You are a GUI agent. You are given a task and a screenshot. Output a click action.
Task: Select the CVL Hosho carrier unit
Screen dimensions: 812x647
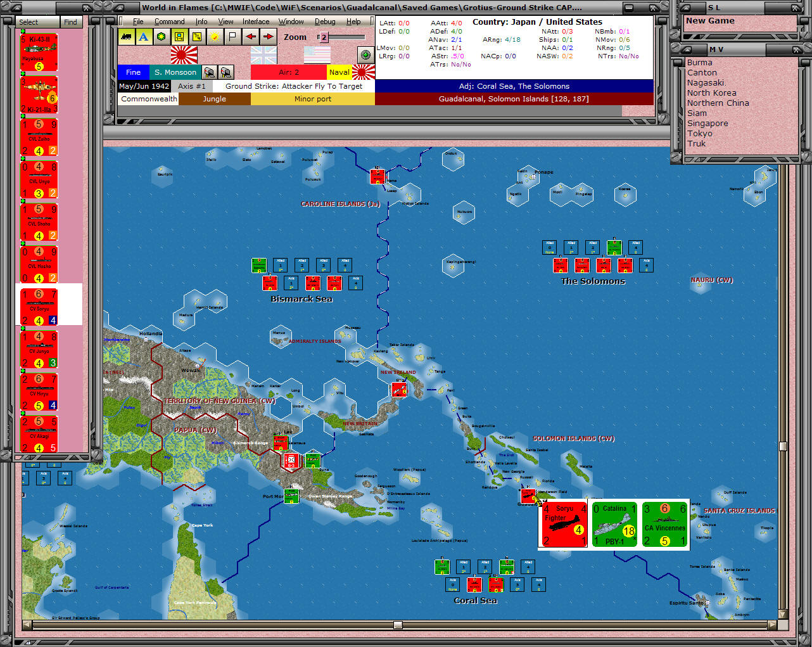pos(39,265)
